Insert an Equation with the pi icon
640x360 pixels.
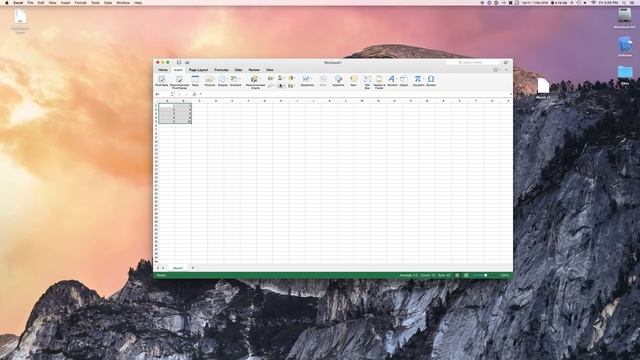[x=418, y=80]
